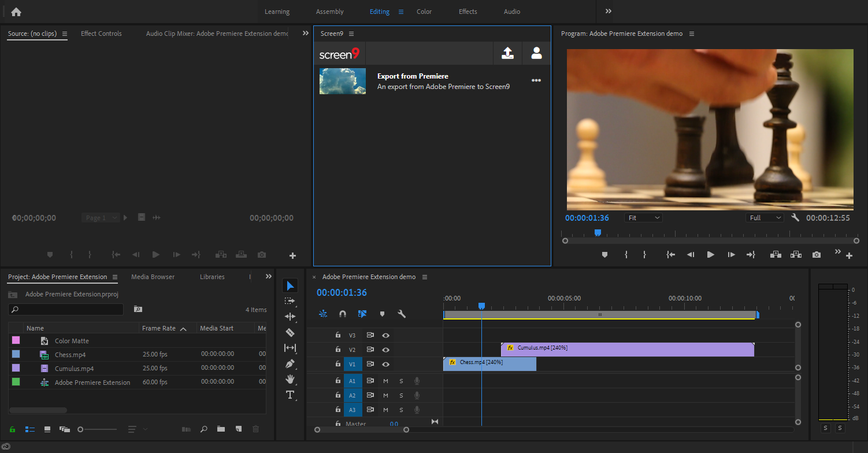
Task: Toggle insert sequences as nests option
Action: click(x=323, y=314)
